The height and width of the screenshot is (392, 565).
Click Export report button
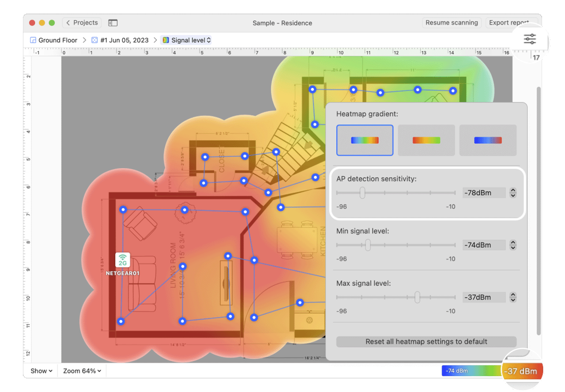(508, 23)
